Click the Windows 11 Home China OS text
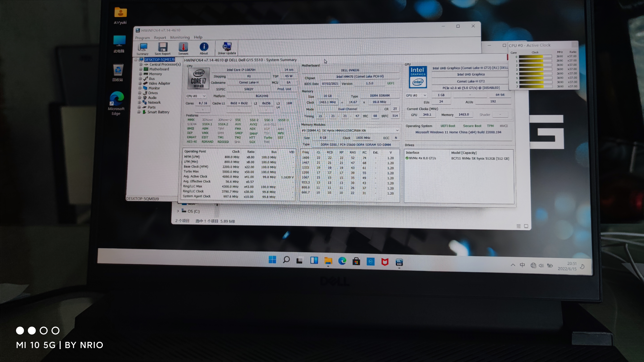Image resolution: width=644 pixels, height=362 pixels. 458,132
